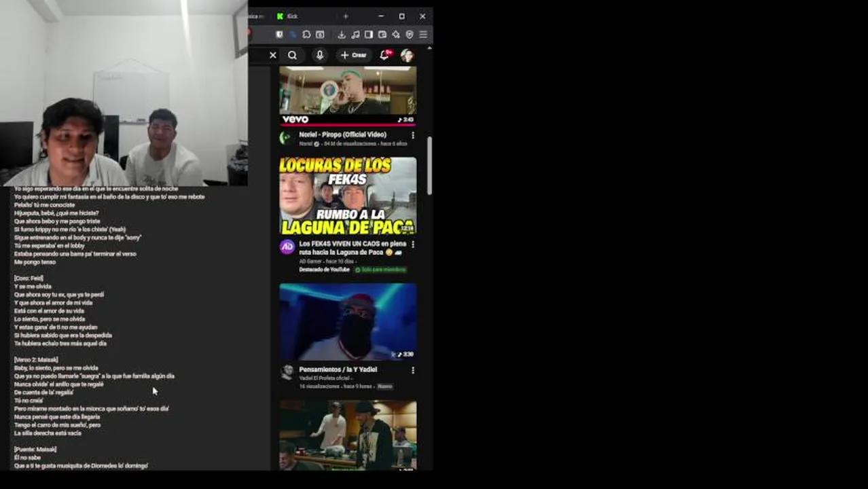Viewport: 868px width, 489px height.
Task: Close the browser window
Action: (422, 16)
